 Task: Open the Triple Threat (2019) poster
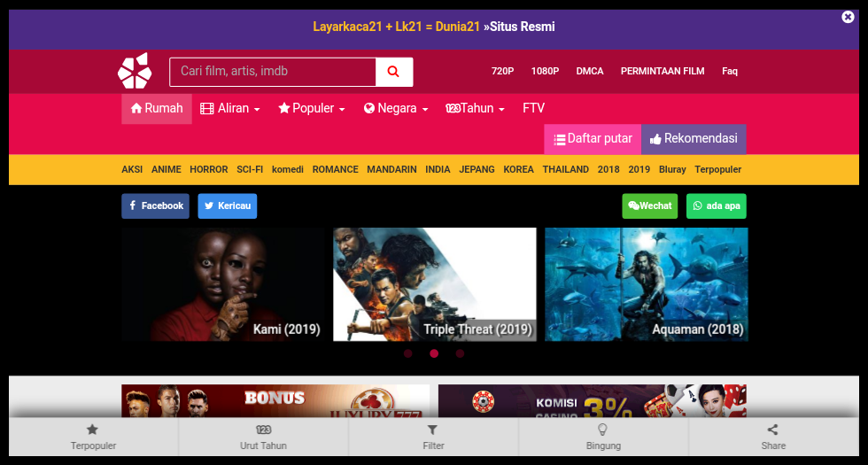(435, 284)
